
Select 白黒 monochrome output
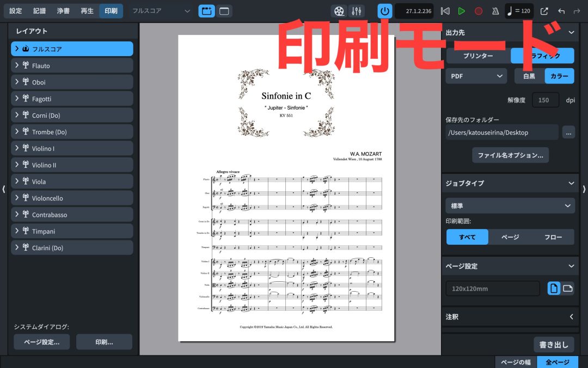tap(529, 76)
